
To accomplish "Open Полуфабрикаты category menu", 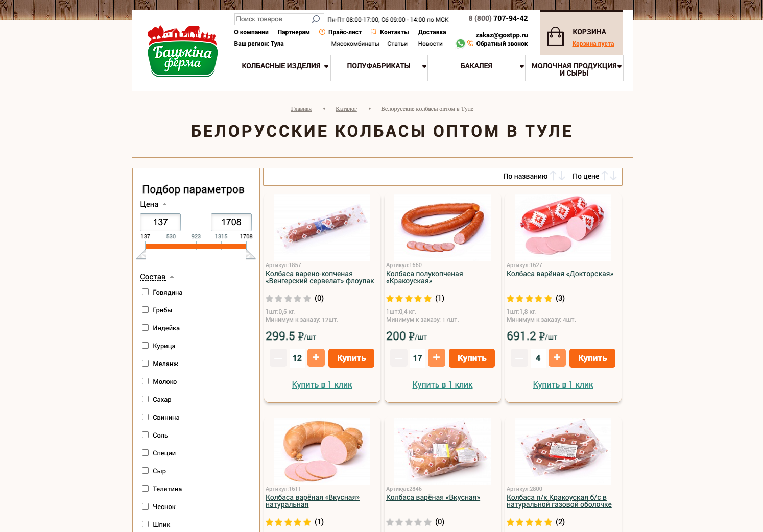I will (379, 67).
